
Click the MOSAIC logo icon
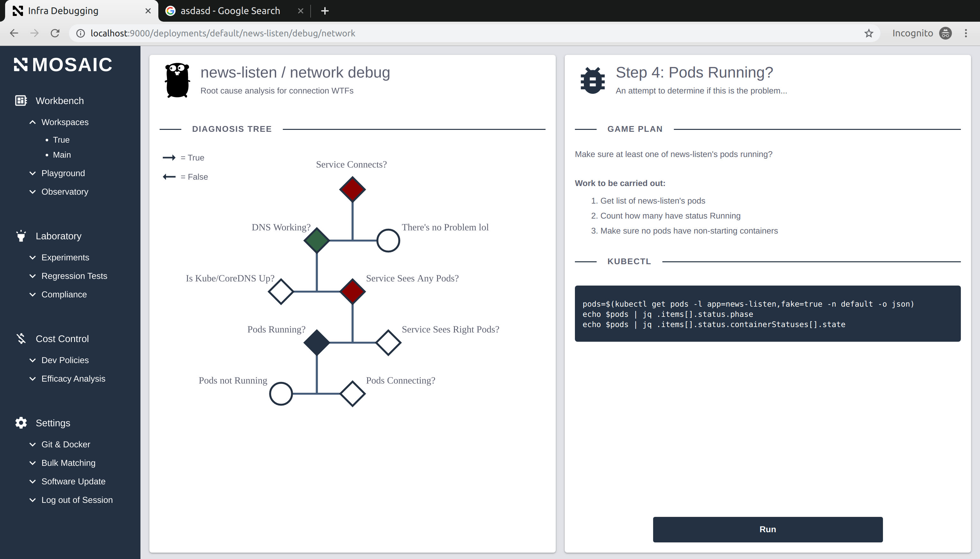[x=21, y=64]
